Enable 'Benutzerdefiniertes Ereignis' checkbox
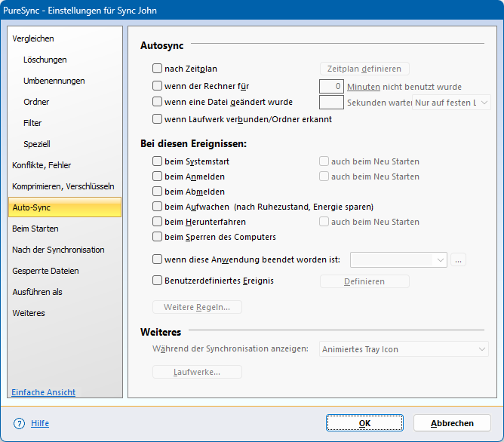The height and width of the screenshot is (442, 504). coord(157,281)
